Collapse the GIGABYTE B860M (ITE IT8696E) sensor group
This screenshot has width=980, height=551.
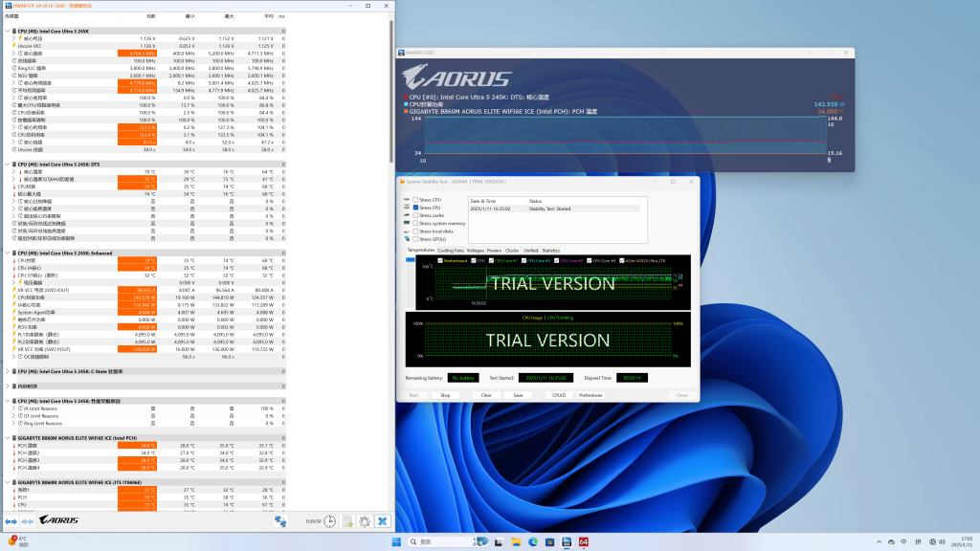point(7,482)
